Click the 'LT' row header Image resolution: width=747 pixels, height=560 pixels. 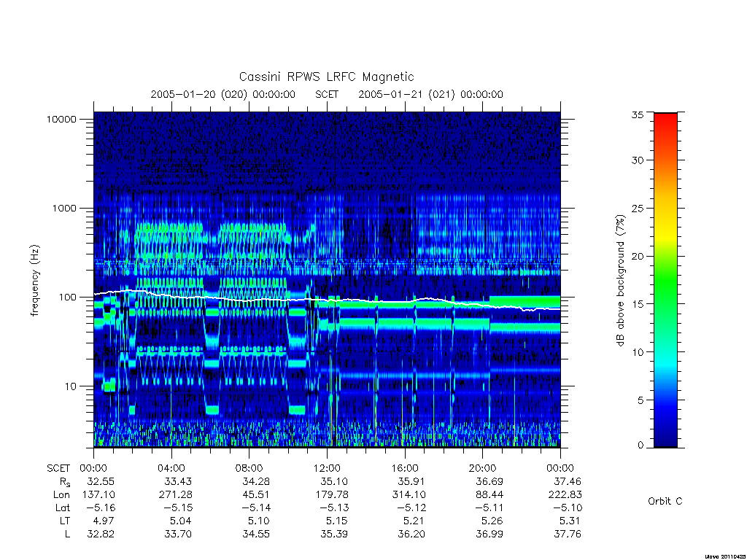(64, 521)
